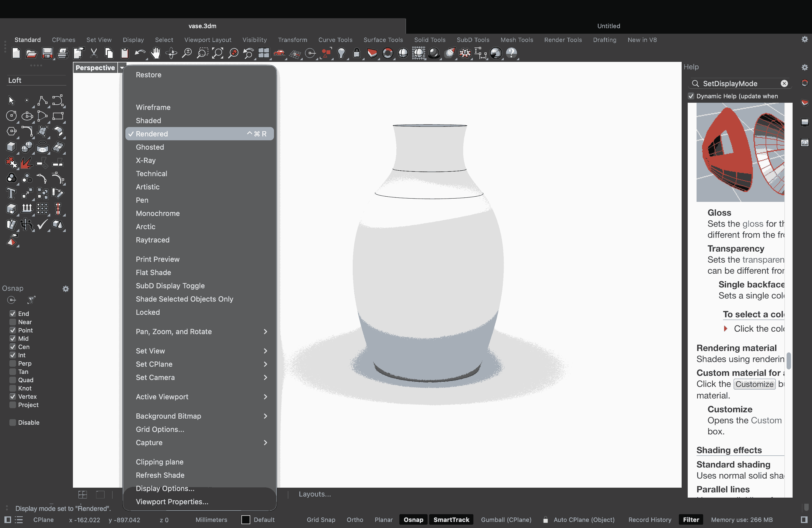
Task: Select Ghosted display mode from the menu
Action: [x=150, y=147]
